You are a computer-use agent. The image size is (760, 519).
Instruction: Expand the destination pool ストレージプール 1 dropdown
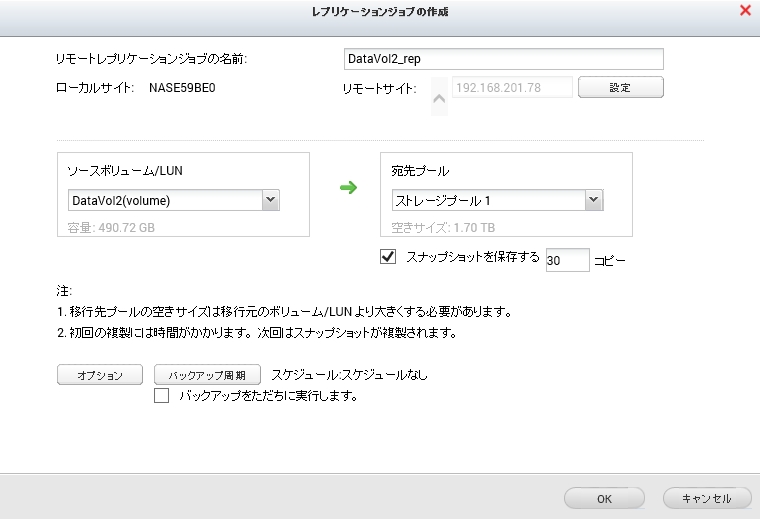pos(487,201)
